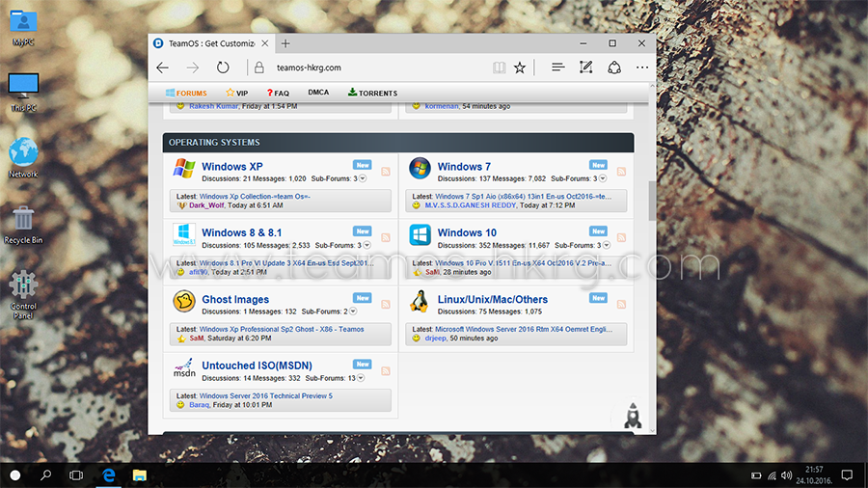The width and height of the screenshot is (868, 488).
Task: Subscribe to Ghost Images RSS feed icon
Action: click(386, 305)
